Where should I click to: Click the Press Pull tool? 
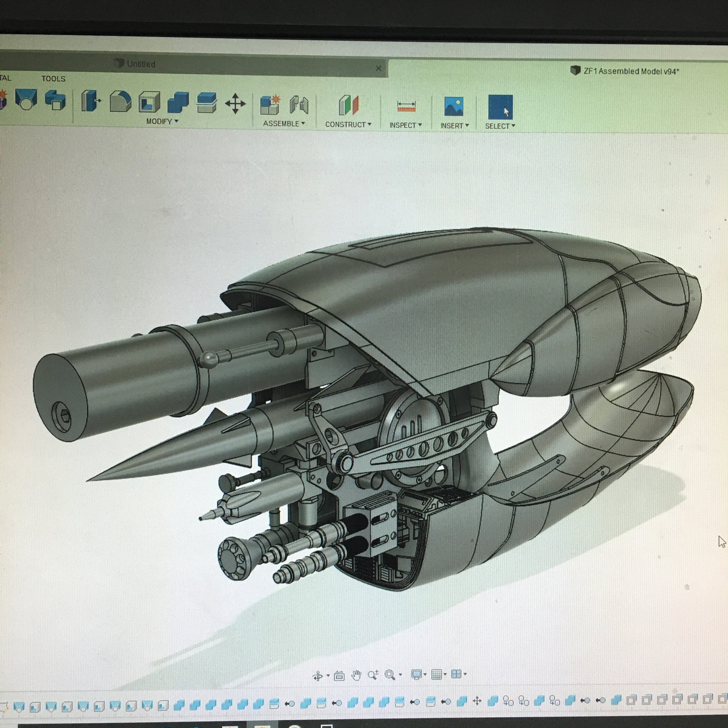[x=91, y=101]
